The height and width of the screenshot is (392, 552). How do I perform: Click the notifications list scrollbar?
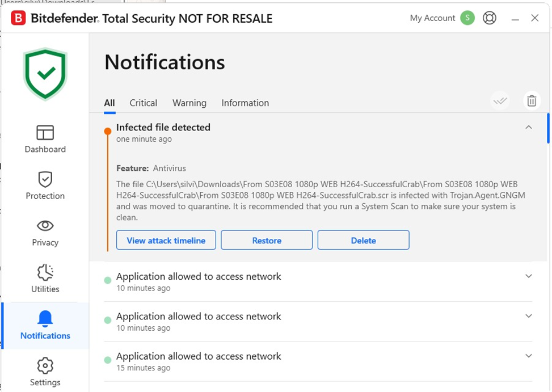point(548,128)
